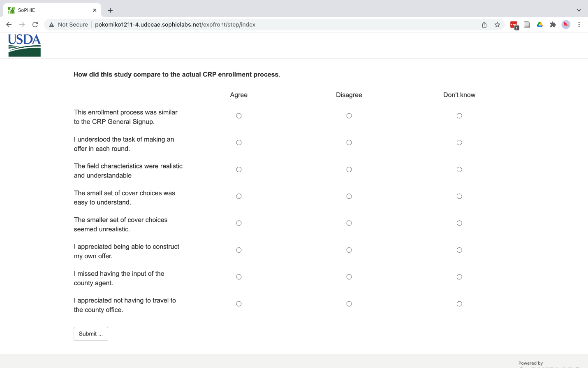This screenshot has height=368, width=588.
Task: Open the red extension with badge
Action: tap(514, 25)
